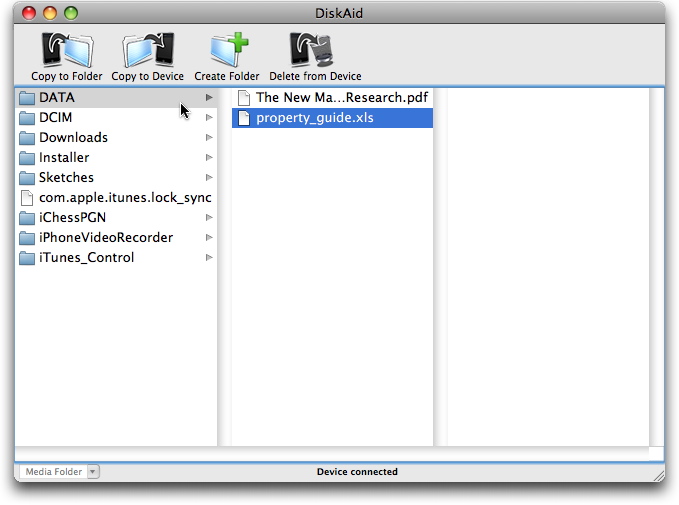
Task: Expand the Installer folder arrow
Action: (209, 157)
